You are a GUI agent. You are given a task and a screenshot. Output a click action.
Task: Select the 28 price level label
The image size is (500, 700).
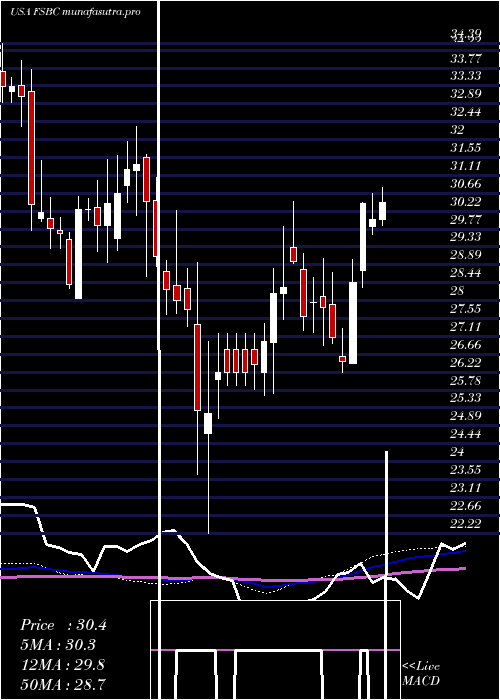458,291
